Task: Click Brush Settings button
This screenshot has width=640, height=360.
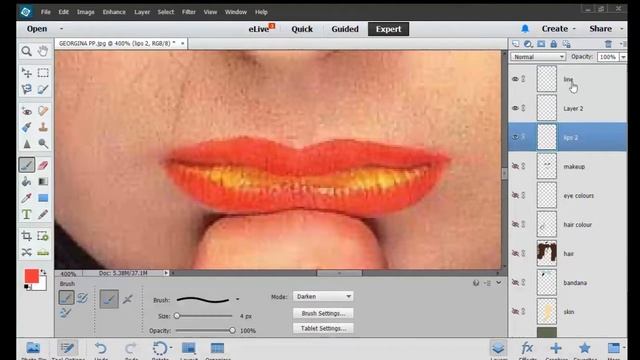Action: tap(323, 313)
